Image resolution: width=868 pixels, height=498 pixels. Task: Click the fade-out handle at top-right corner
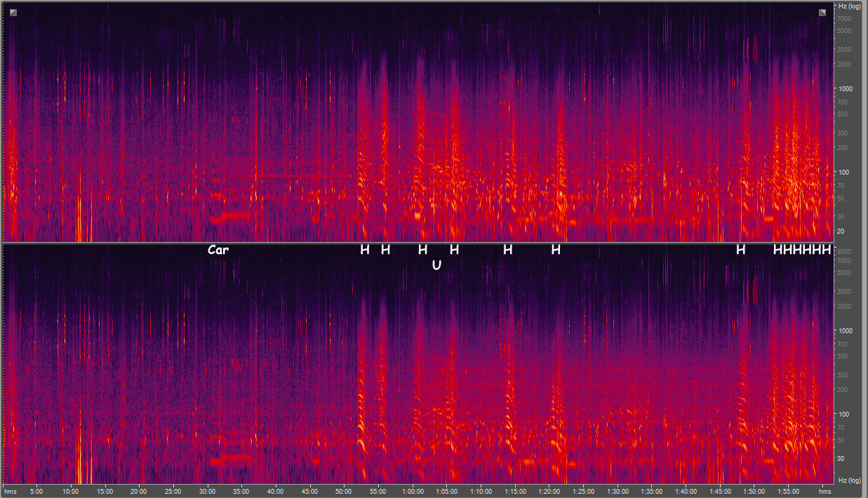pyautogui.click(x=822, y=13)
